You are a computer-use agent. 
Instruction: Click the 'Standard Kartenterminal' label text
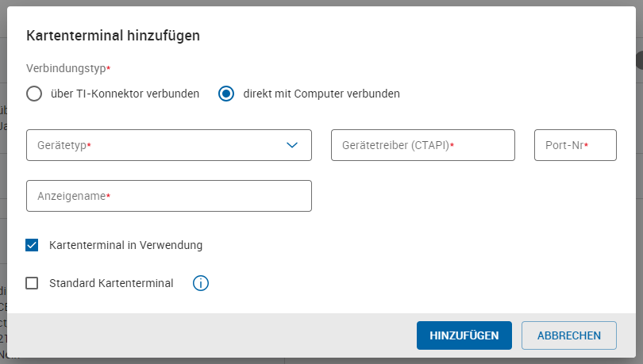pos(111,283)
